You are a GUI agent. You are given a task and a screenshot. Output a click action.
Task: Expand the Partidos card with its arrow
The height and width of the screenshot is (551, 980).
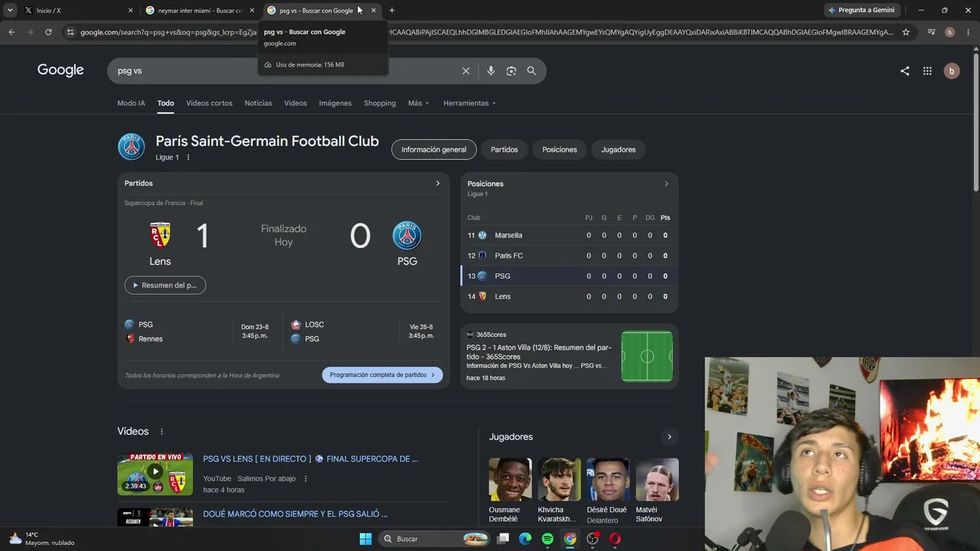click(x=438, y=184)
